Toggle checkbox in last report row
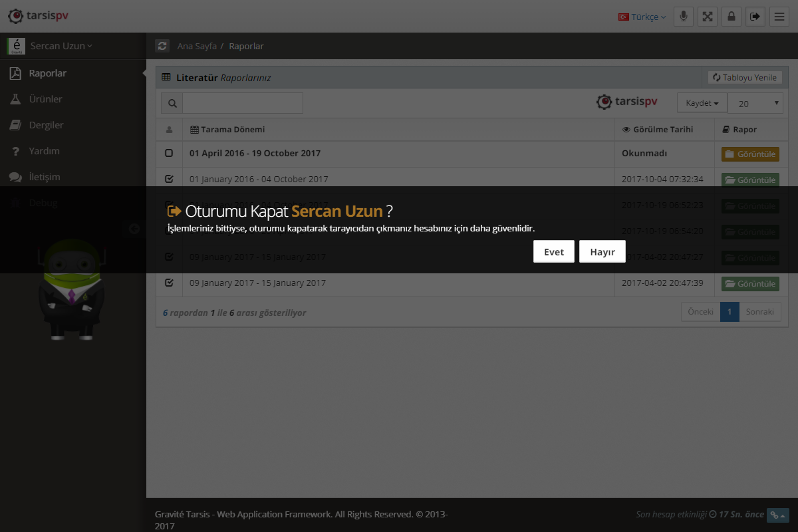 (x=169, y=283)
